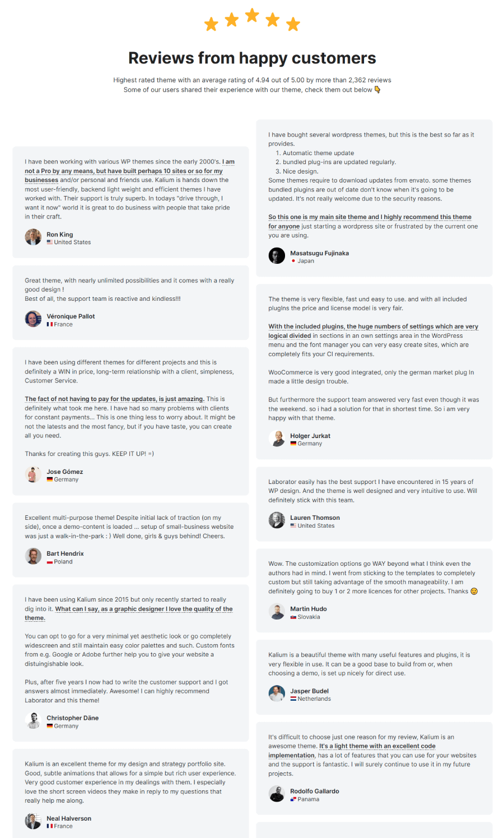Click the 'Reviews from happy customers' heading

[x=252, y=58]
